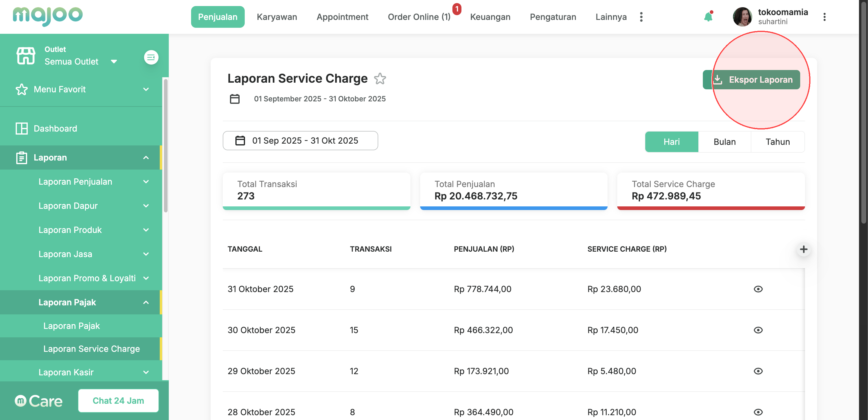Switch grouping to Bulan
This screenshot has width=868, height=420.
click(x=724, y=142)
